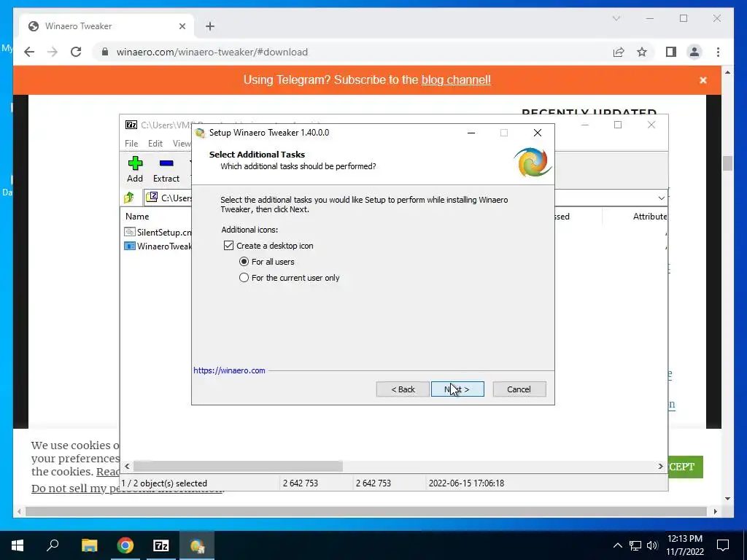
Task: Open the notification center icon
Action: click(x=723, y=545)
